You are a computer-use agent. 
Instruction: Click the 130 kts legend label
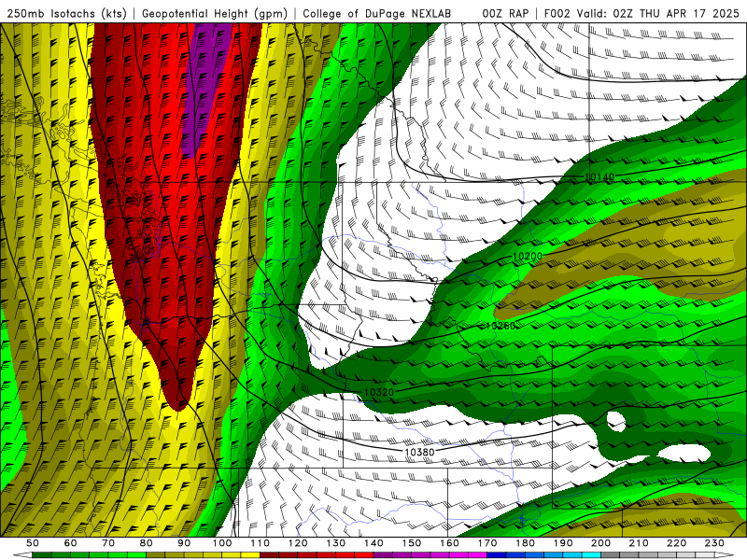336,543
